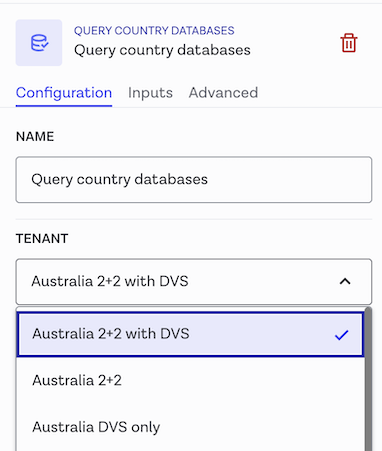This screenshot has width=382, height=451.
Task: Switch to the Configuration tab
Action: (x=64, y=93)
